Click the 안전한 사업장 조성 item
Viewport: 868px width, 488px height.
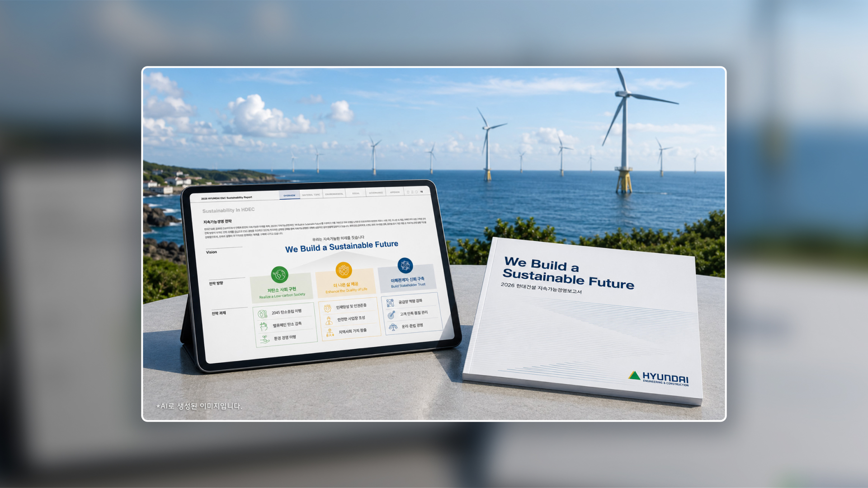[x=351, y=319]
